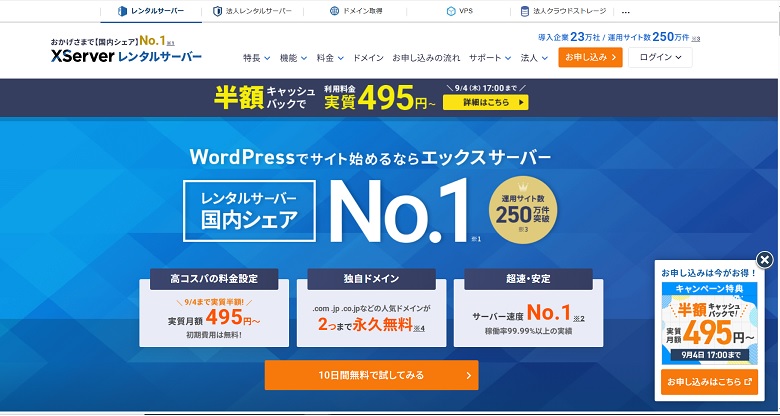Viewport: 780px width, 416px height.
Task: Click the external link icon on お申し込みはこちら
Action: [x=747, y=382]
